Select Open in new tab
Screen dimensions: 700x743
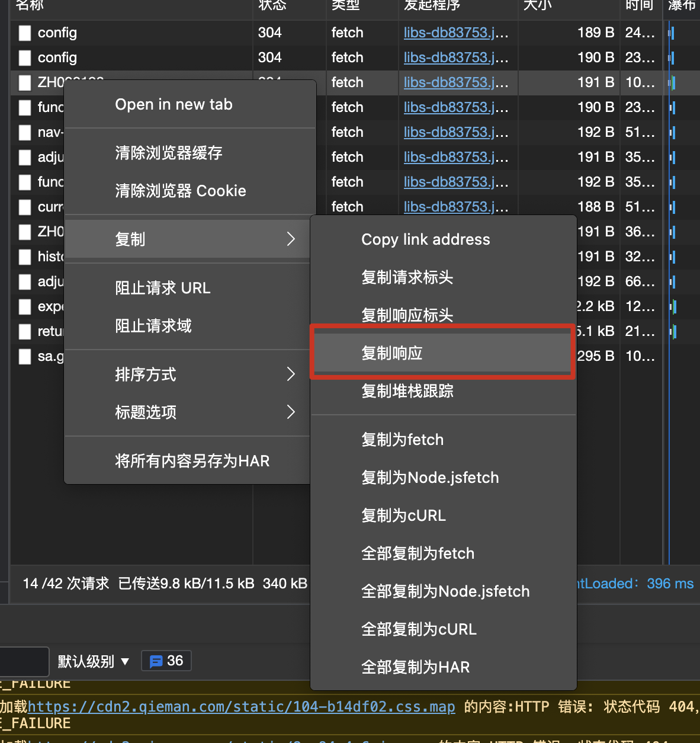click(x=173, y=104)
